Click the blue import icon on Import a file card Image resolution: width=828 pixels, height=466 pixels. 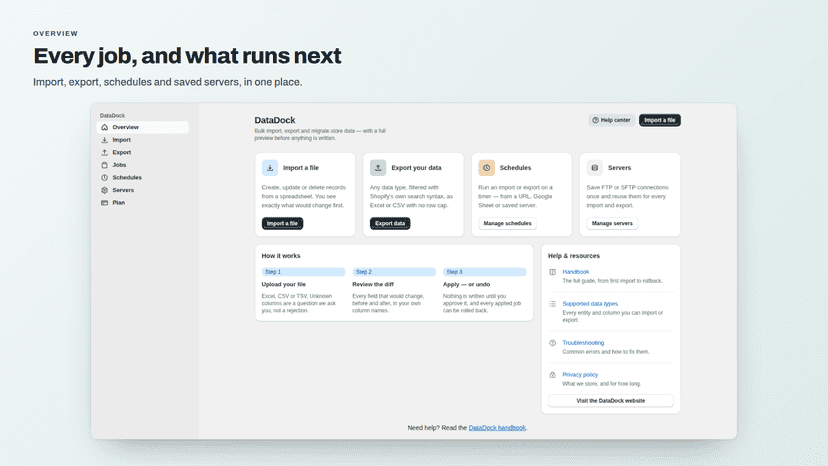click(x=270, y=168)
